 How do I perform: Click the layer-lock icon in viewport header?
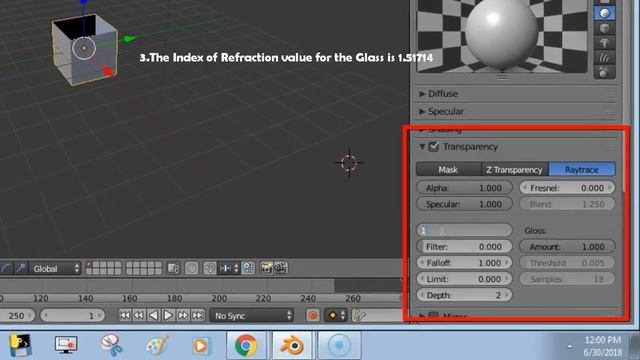173,269
